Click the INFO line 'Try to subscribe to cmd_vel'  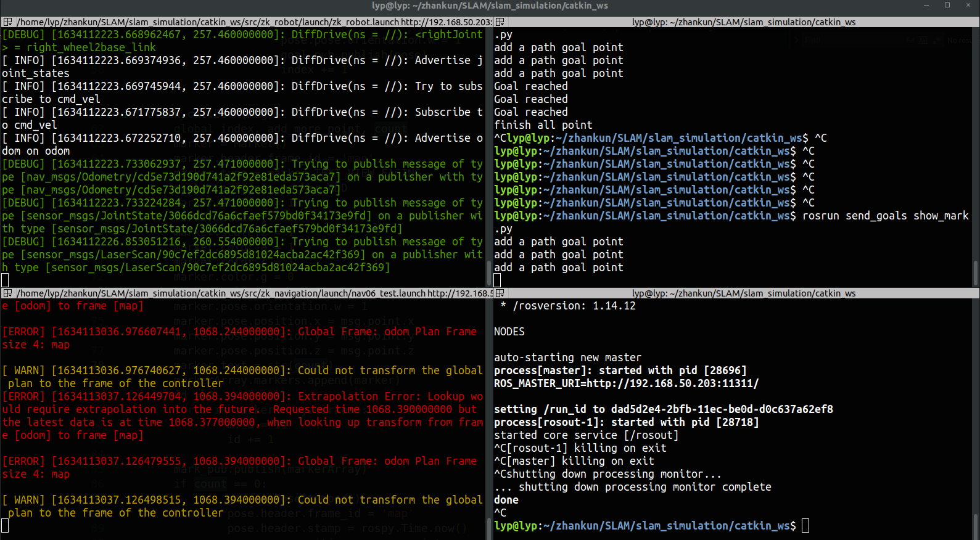[x=242, y=92]
